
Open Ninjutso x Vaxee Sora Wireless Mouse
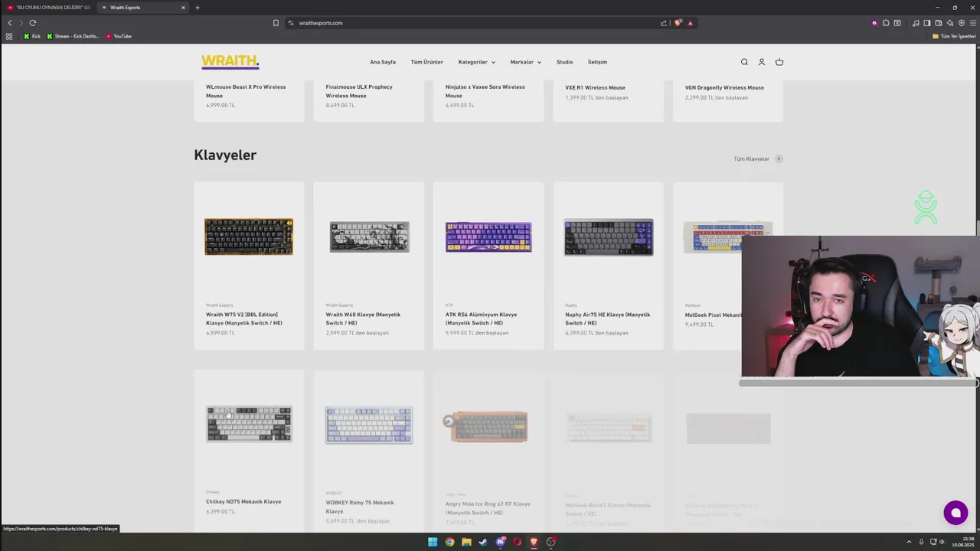click(485, 91)
